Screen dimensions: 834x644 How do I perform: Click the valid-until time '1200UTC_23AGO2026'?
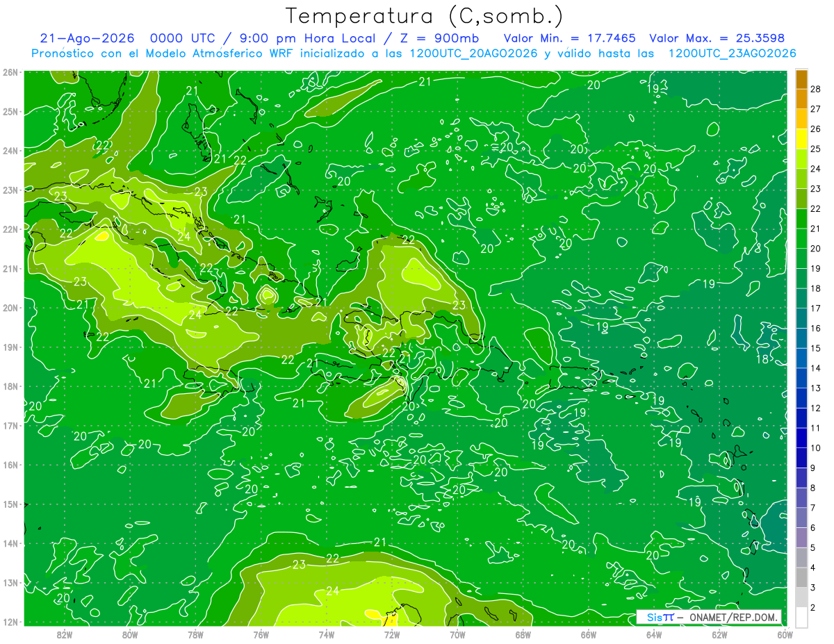(x=732, y=53)
